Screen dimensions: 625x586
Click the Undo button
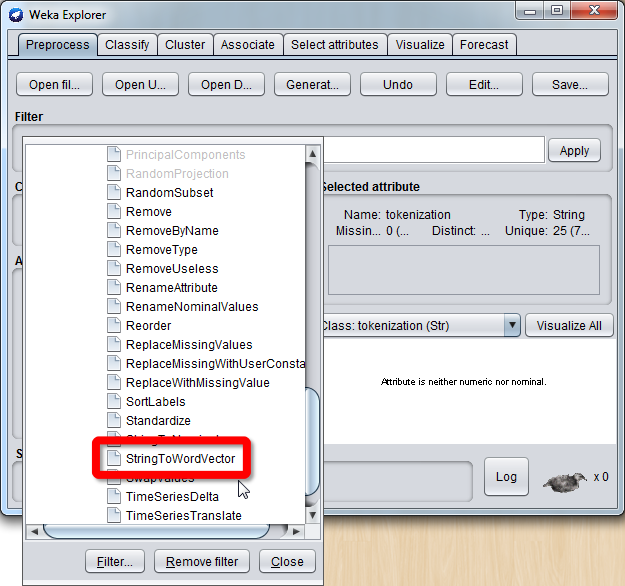[398, 85]
